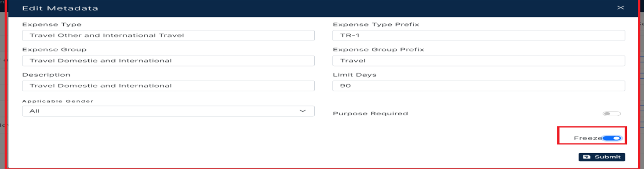Click the Expense Group Prefix label
This screenshot has height=169, width=644.
(378, 50)
